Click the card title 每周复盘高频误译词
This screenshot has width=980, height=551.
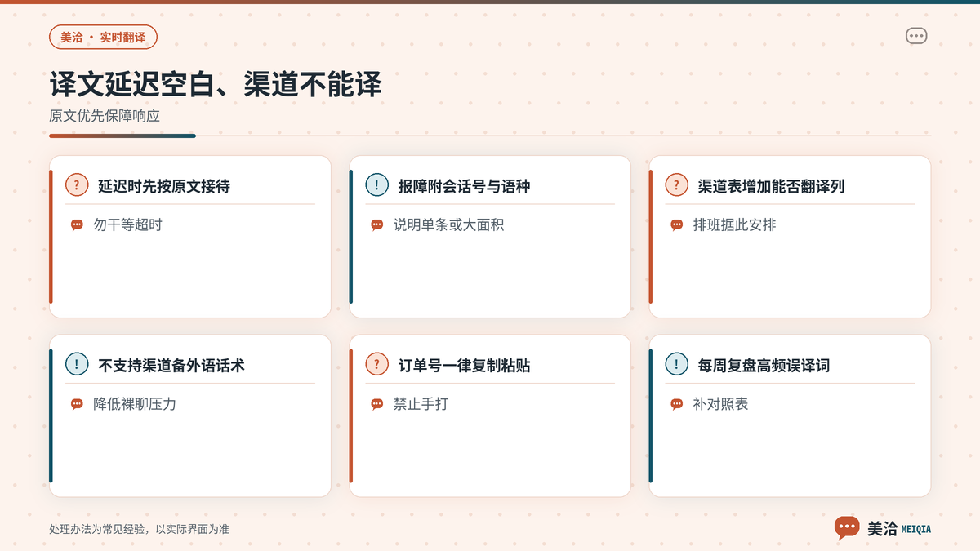(764, 366)
